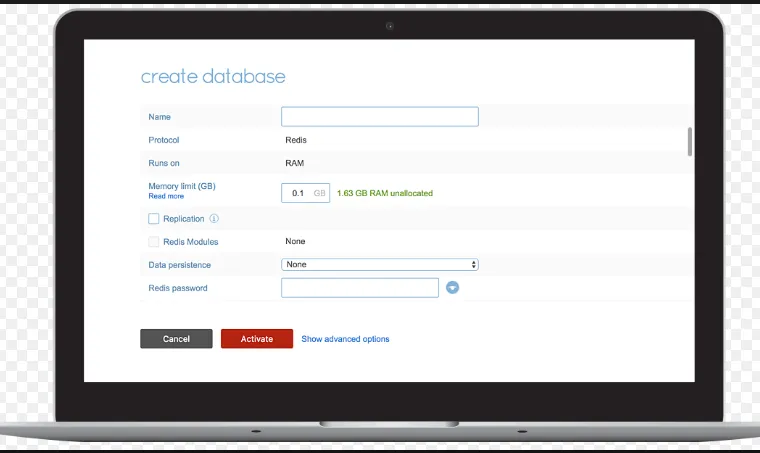Click the Memory limit GB value field
Image resolution: width=760 pixels, height=453 pixels.
305,193
